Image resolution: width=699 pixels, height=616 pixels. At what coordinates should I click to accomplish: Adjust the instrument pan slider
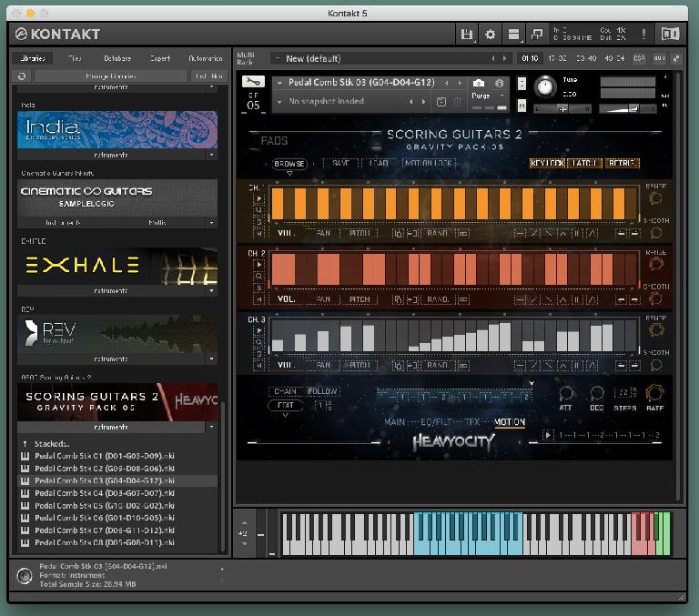pos(562,109)
